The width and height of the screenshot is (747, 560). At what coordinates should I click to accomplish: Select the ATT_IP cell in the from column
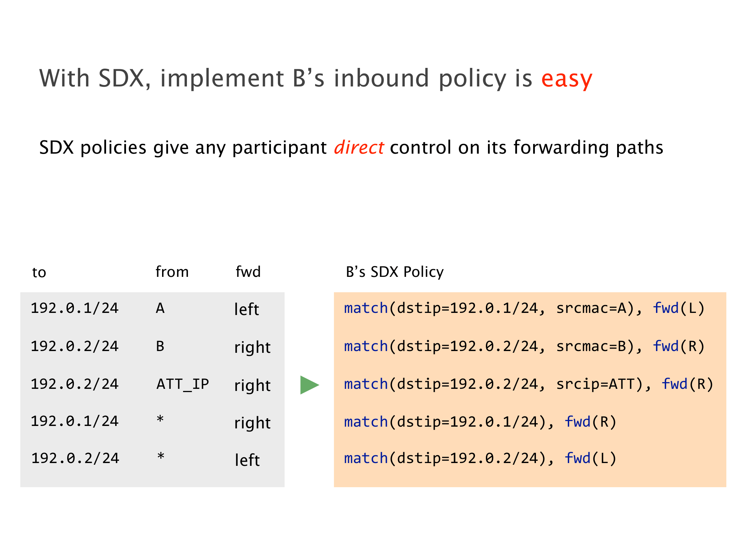[182, 384]
